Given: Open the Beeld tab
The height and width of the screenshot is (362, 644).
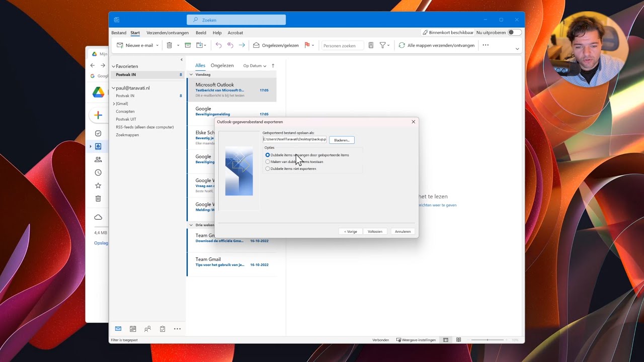Looking at the screenshot, I should (x=201, y=33).
